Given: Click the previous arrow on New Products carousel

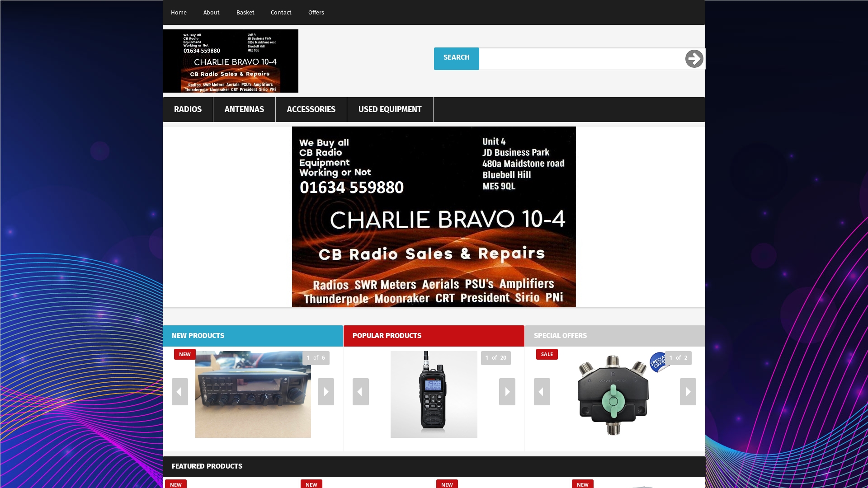Looking at the screenshot, I should 180,392.
